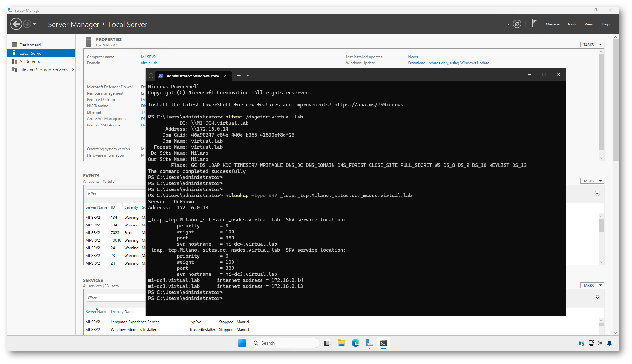Click the Dashboard grid icon

click(x=14, y=45)
